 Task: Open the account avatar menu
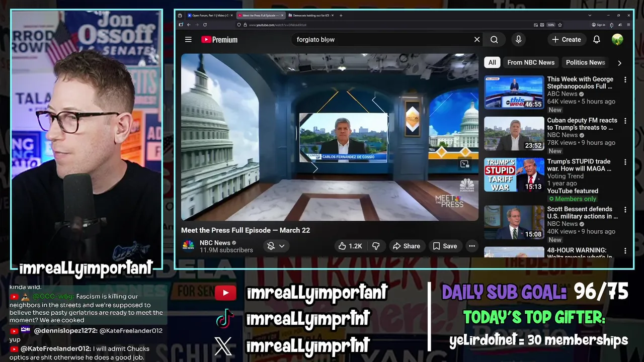point(617,40)
